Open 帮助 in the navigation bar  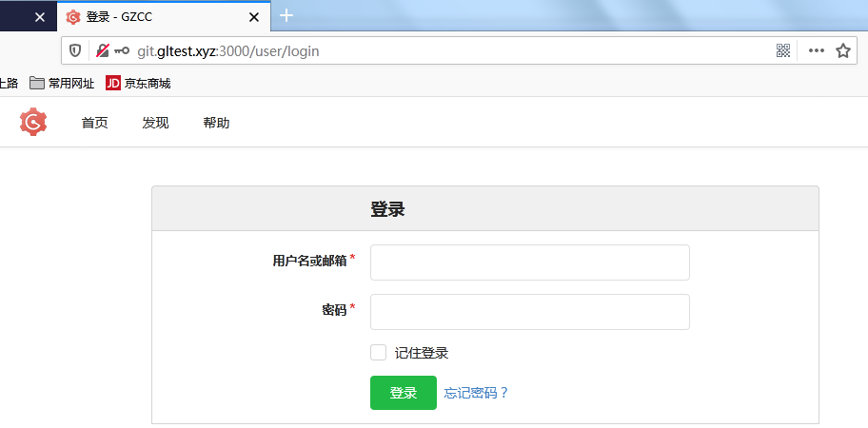[216, 123]
